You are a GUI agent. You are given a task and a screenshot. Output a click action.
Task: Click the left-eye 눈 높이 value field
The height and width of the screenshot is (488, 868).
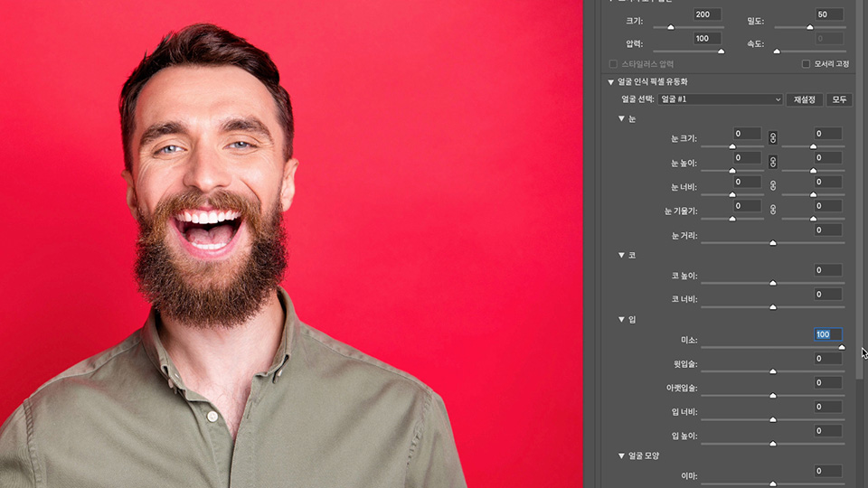(748, 157)
